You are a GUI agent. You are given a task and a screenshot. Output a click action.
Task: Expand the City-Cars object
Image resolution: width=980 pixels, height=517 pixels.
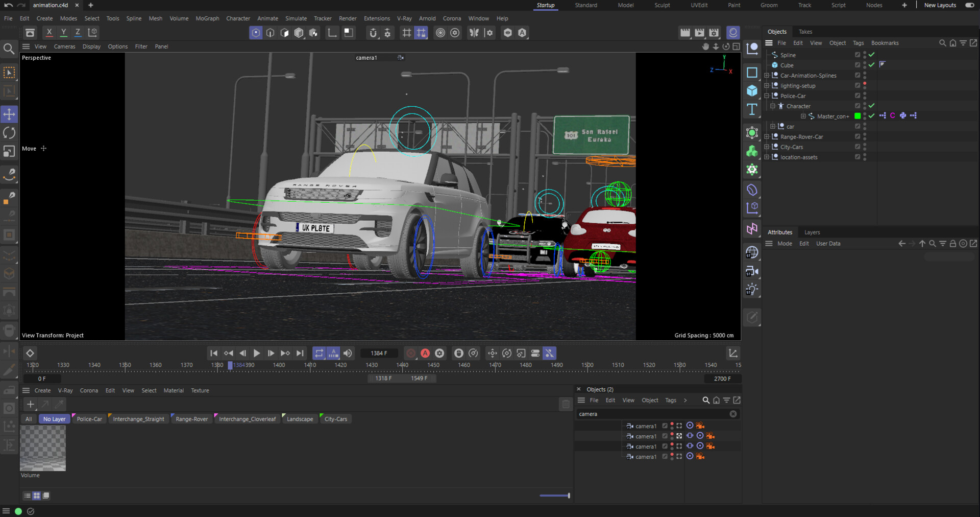767,147
